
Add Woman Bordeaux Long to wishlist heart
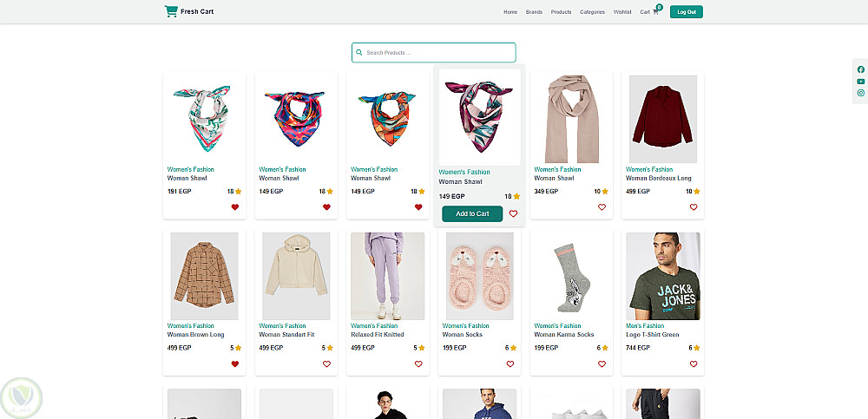pyautogui.click(x=694, y=207)
